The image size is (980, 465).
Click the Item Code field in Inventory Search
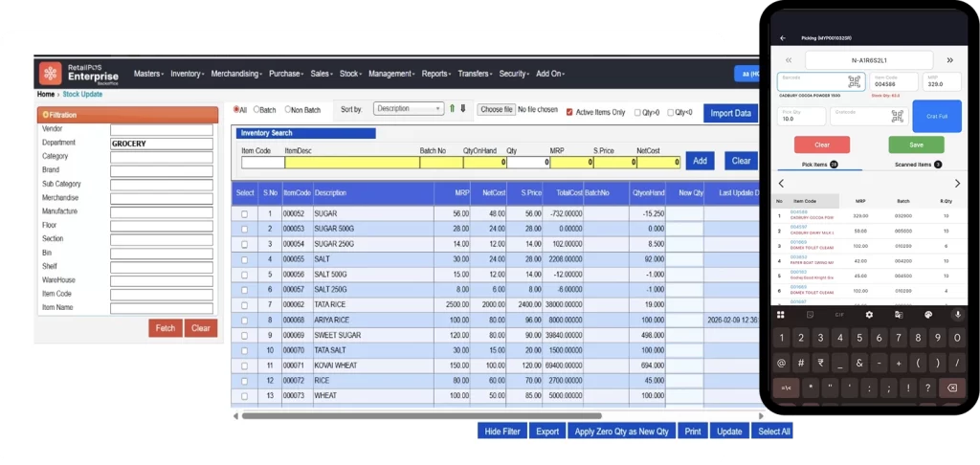click(263, 163)
